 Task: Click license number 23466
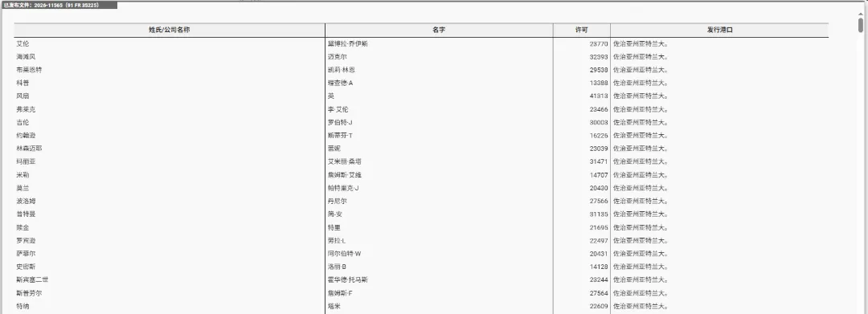(599, 109)
